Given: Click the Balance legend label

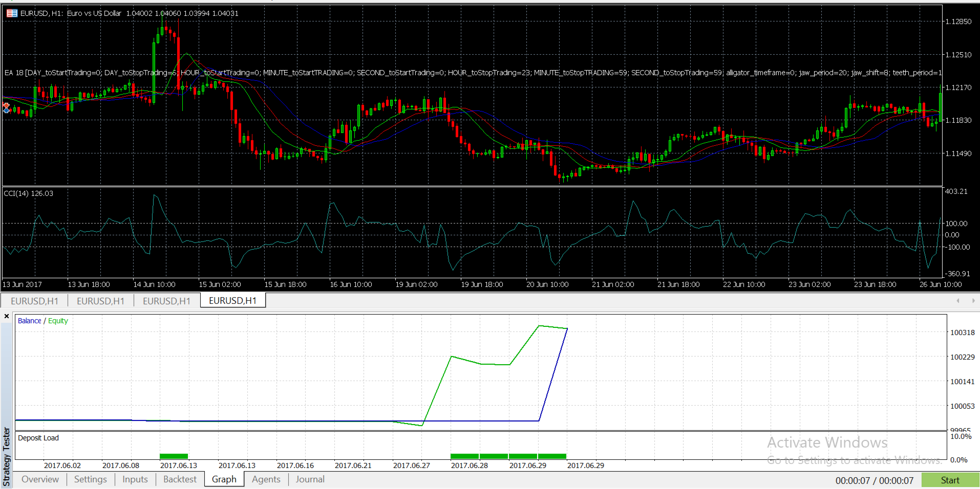Looking at the screenshot, I should 30,321.
